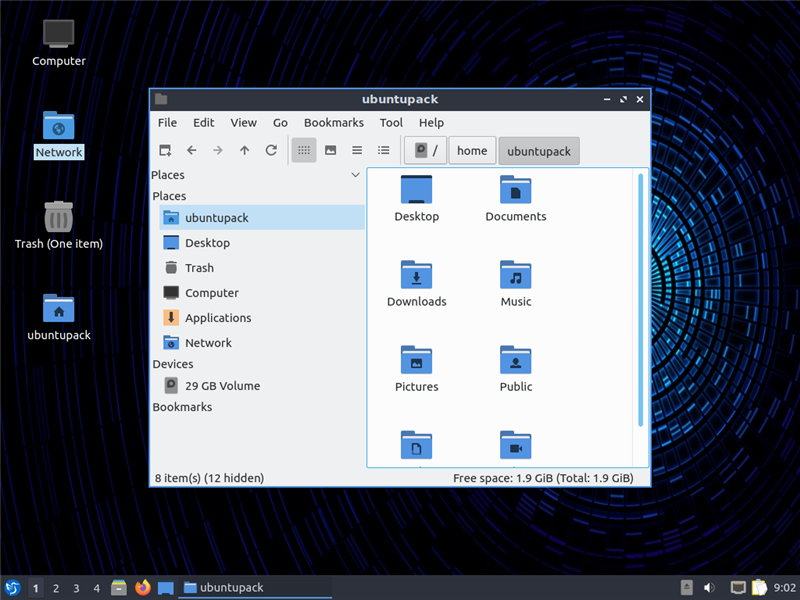Select Desktop in the Places sidebar
This screenshot has height=600, width=800.
(262, 243)
